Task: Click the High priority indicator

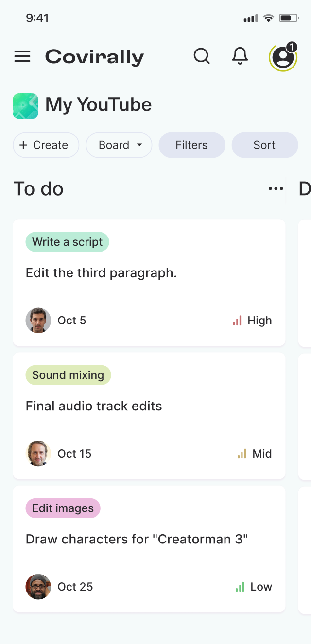Action: point(252,321)
